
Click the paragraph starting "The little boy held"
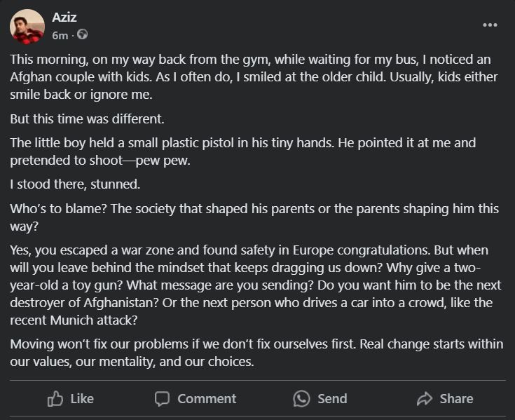242,151
